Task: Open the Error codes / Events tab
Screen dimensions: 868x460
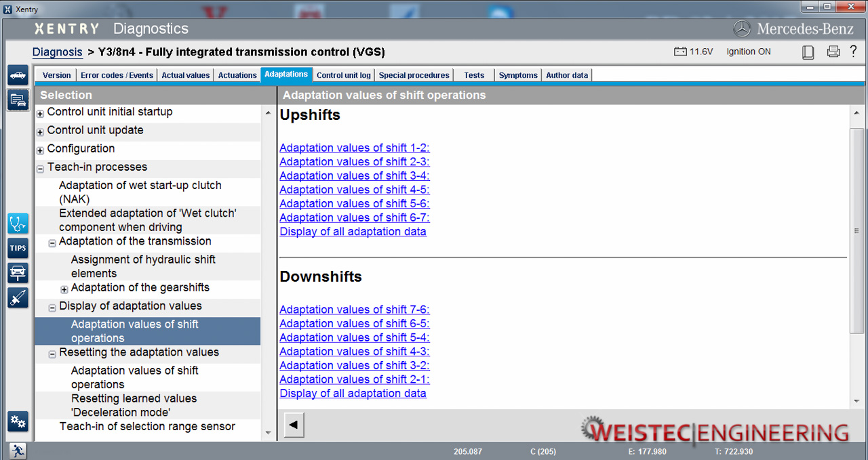Action: coord(117,75)
